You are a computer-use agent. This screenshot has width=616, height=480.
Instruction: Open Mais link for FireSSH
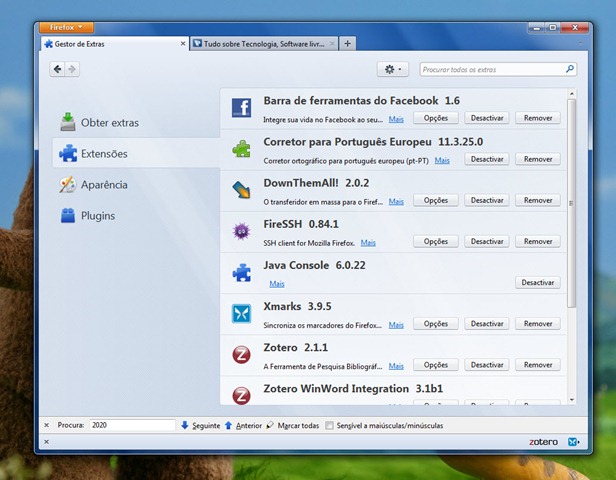[368, 243]
